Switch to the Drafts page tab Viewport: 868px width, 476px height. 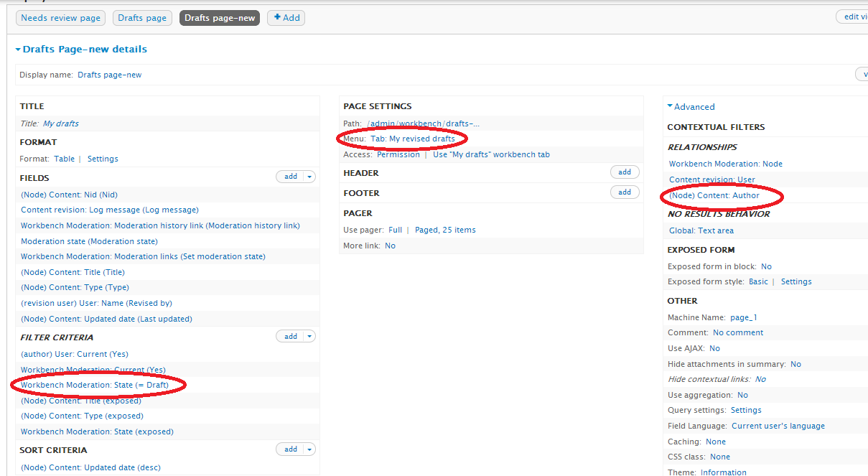coord(142,18)
